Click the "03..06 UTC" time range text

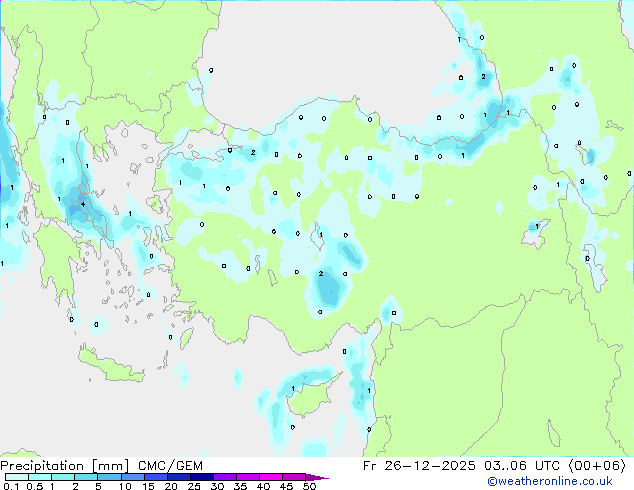point(522,466)
